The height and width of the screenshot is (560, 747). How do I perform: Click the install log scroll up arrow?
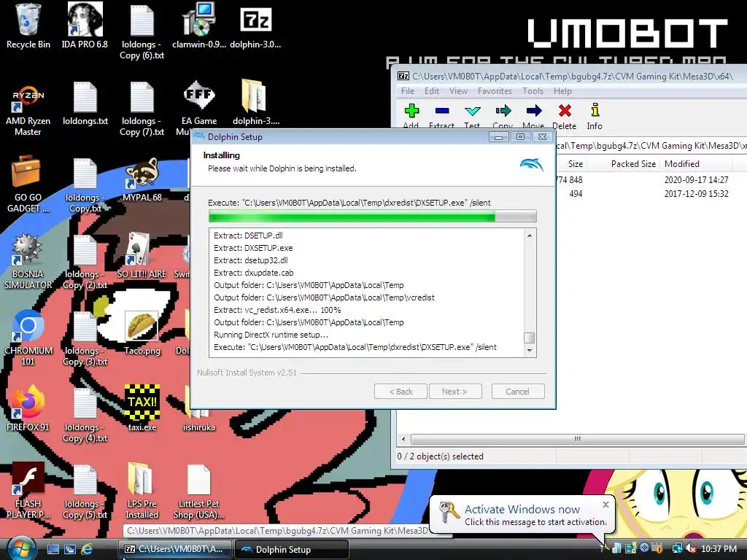530,236
